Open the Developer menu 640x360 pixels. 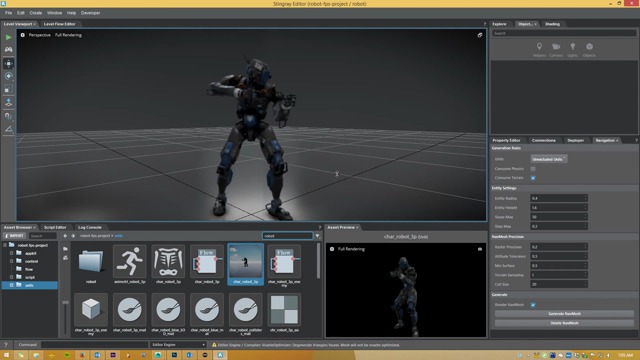pos(90,13)
